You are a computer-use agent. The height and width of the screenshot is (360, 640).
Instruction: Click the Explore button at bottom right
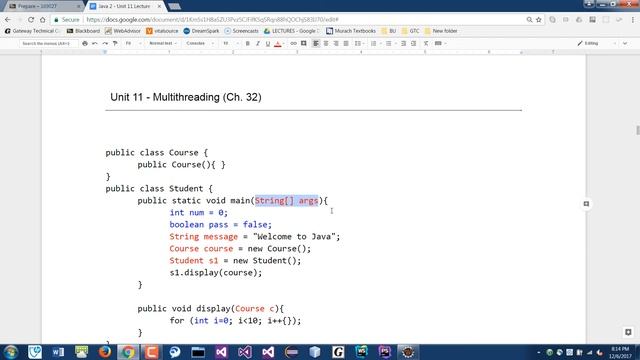628,332
